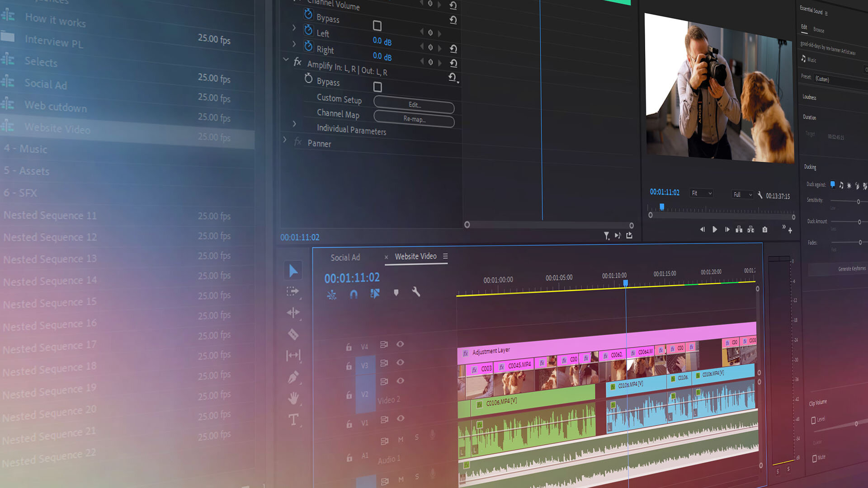Check the Amplify Bypass checkbox

point(377,87)
